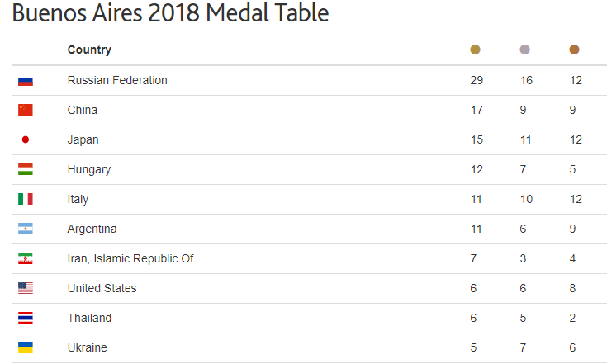This screenshot has height=364, width=607.
Task: Open the Iran, Islamic Republic Of link
Action: (x=130, y=259)
